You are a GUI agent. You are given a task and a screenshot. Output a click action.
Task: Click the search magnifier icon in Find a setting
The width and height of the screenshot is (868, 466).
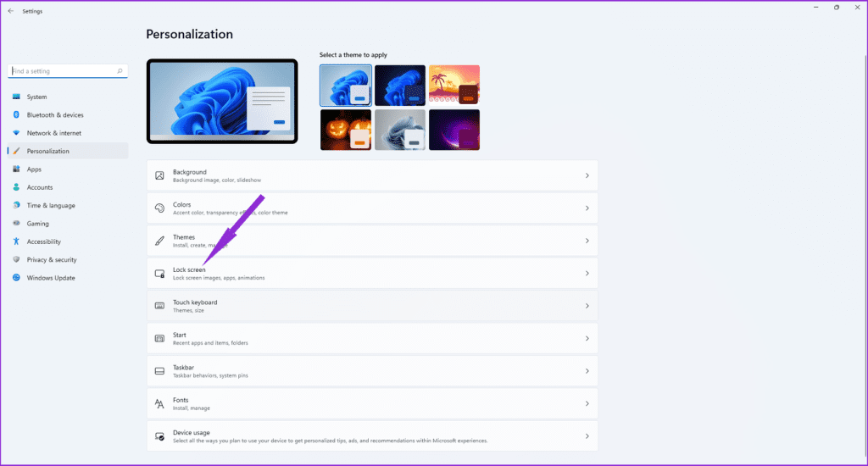[x=120, y=71]
